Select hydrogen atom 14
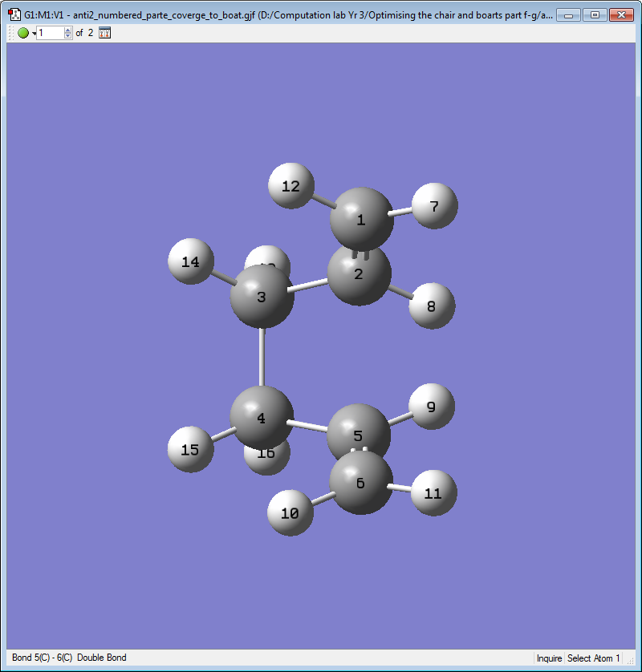642x672 pixels. 191,261
